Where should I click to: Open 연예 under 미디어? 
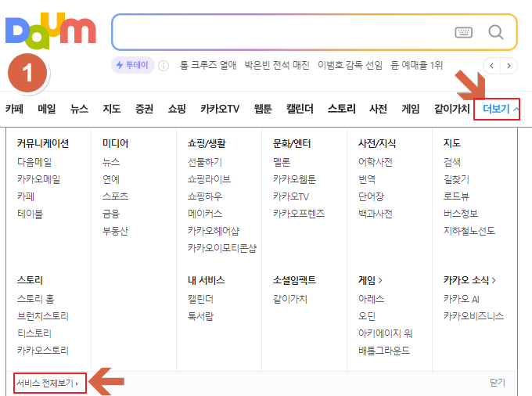click(111, 179)
